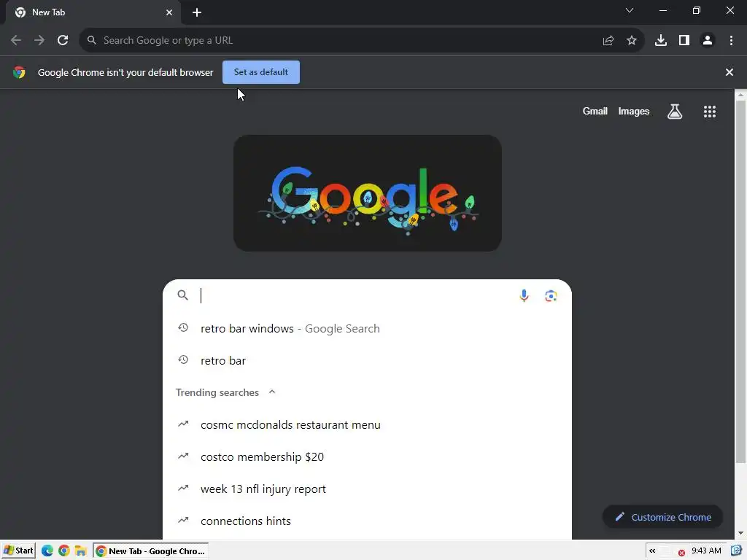Open the Windows Start button
747x560 pixels.
[18, 551]
